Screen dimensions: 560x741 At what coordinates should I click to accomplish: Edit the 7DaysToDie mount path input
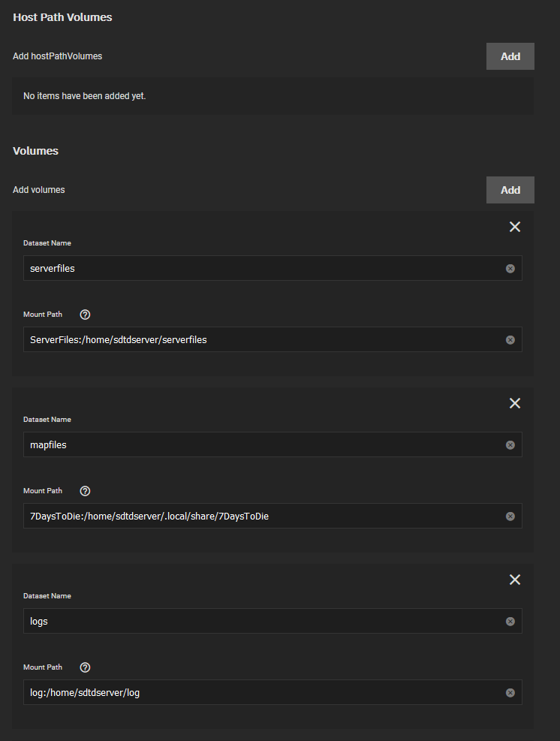(x=272, y=516)
